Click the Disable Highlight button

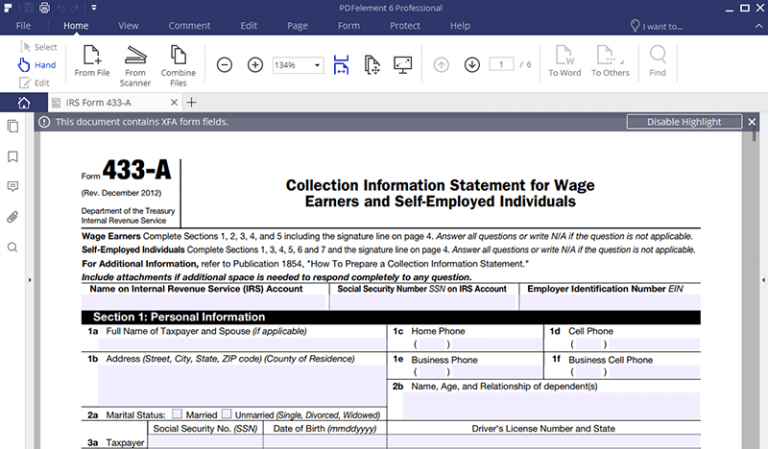pyautogui.click(x=684, y=122)
